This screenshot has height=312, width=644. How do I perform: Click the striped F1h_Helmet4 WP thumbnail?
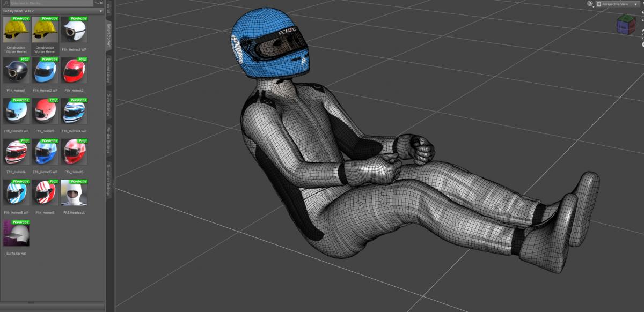point(74,112)
